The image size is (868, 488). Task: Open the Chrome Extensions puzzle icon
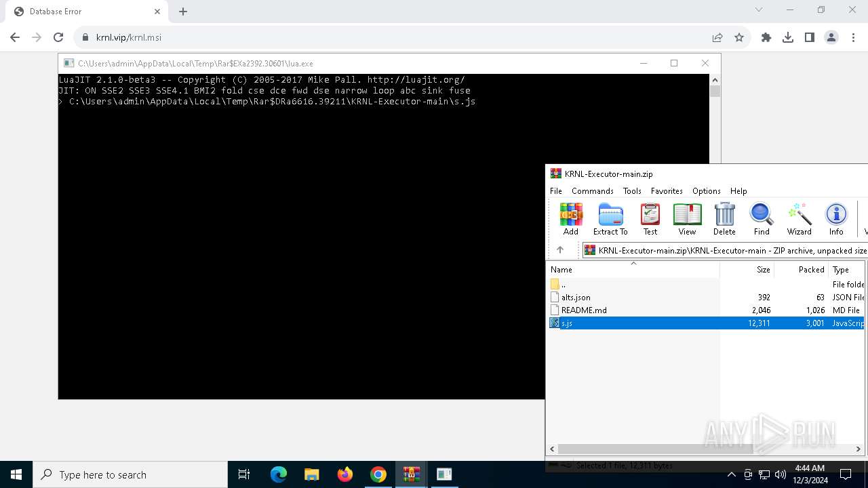click(x=766, y=37)
